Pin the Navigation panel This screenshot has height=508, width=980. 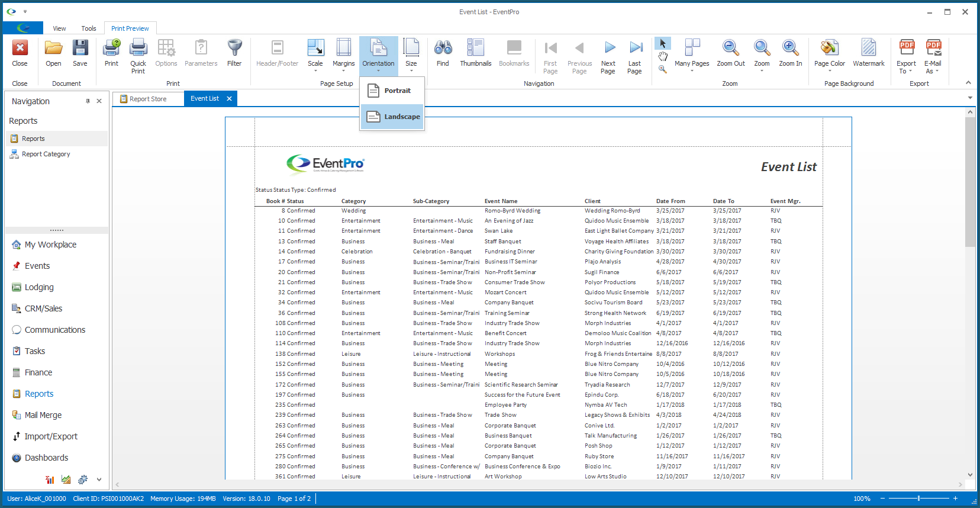tap(88, 101)
